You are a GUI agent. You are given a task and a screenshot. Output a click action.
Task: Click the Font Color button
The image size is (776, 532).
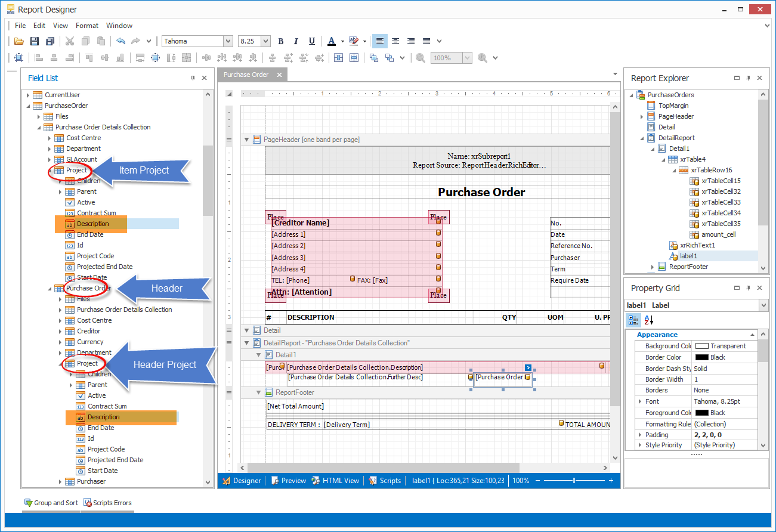click(x=332, y=41)
